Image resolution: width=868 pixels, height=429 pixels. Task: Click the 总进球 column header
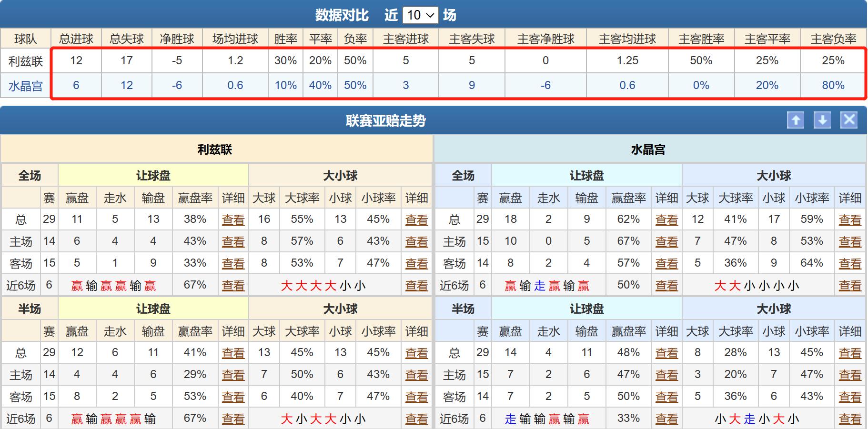click(78, 39)
